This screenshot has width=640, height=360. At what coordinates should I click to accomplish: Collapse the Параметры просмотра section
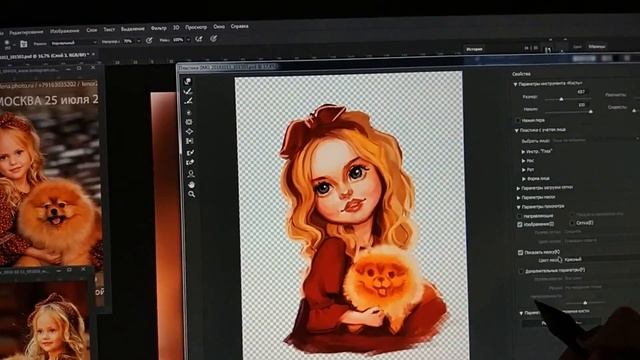click(x=519, y=207)
